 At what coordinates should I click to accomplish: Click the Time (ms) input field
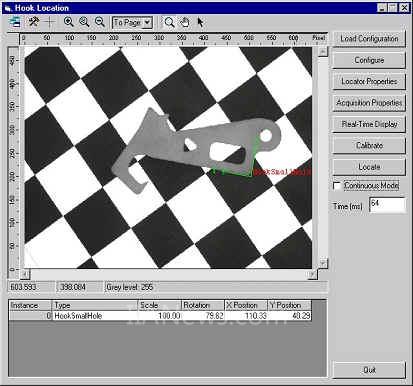387,205
